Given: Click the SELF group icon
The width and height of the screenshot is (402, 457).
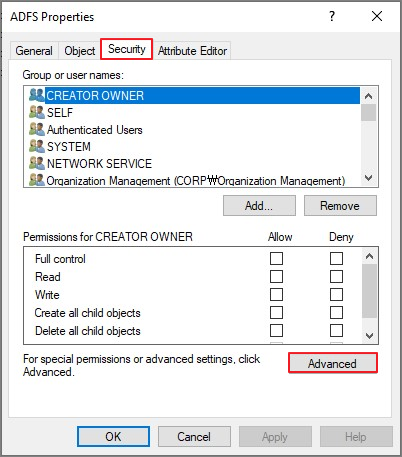Looking at the screenshot, I should point(36,112).
